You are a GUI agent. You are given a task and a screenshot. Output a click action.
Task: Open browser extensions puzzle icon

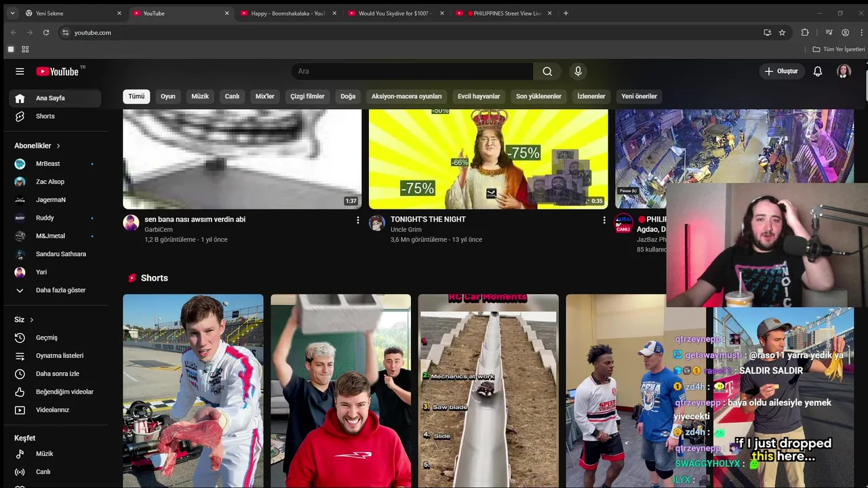(805, 33)
